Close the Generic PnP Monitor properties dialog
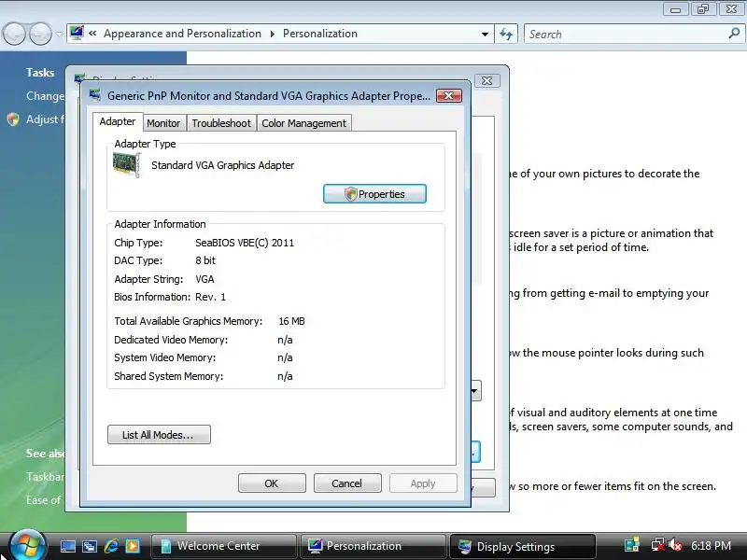This screenshot has width=747, height=560. coord(449,96)
